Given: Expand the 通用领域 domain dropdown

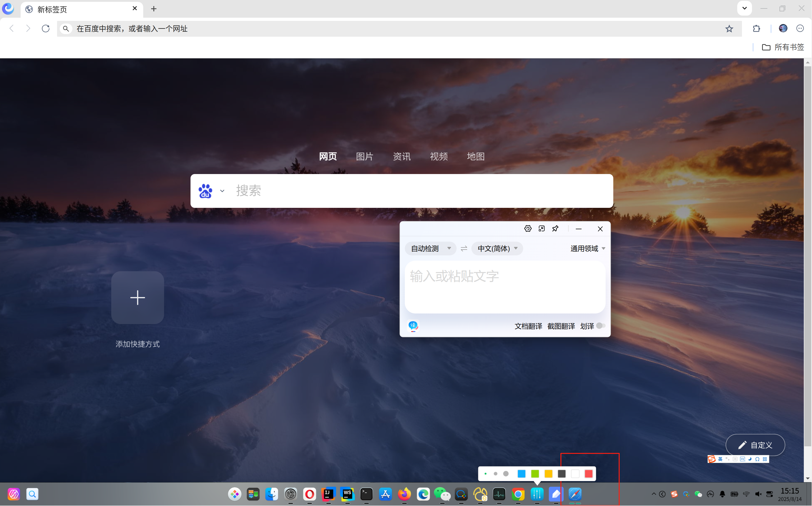Looking at the screenshot, I should point(588,249).
